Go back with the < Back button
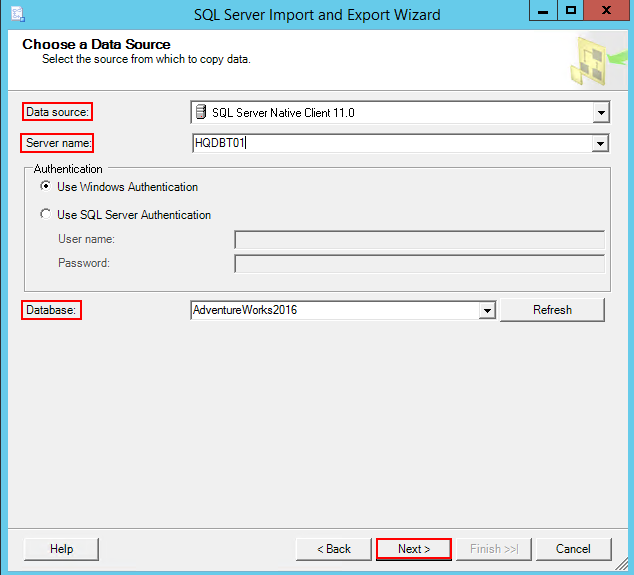Screen dimensions: 634x575 click(x=334, y=549)
